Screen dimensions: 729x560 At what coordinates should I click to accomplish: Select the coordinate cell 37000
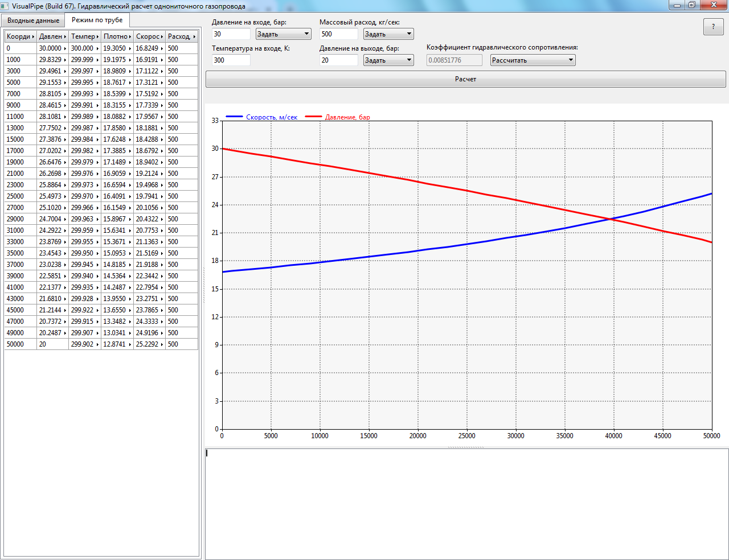(x=21, y=265)
